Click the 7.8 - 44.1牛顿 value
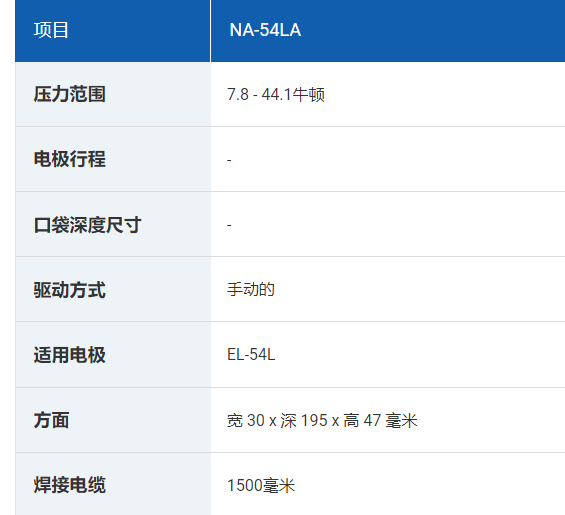565x515 pixels. coord(276,95)
